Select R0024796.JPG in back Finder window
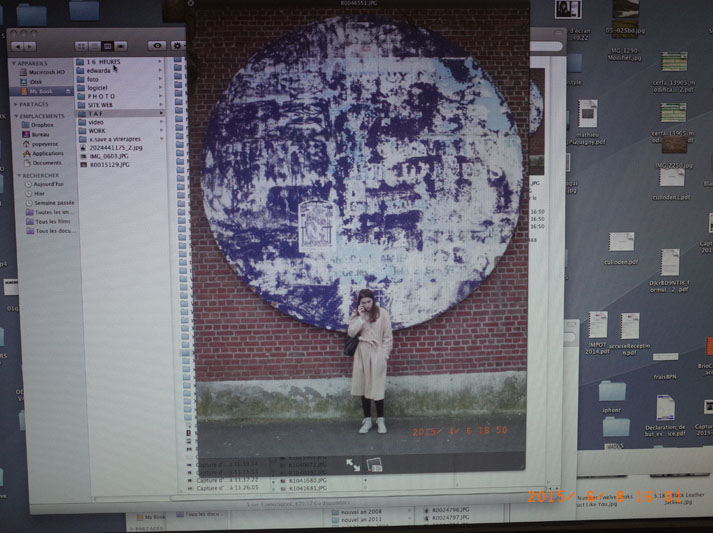Image resolution: width=713 pixels, height=533 pixels. tap(446, 510)
